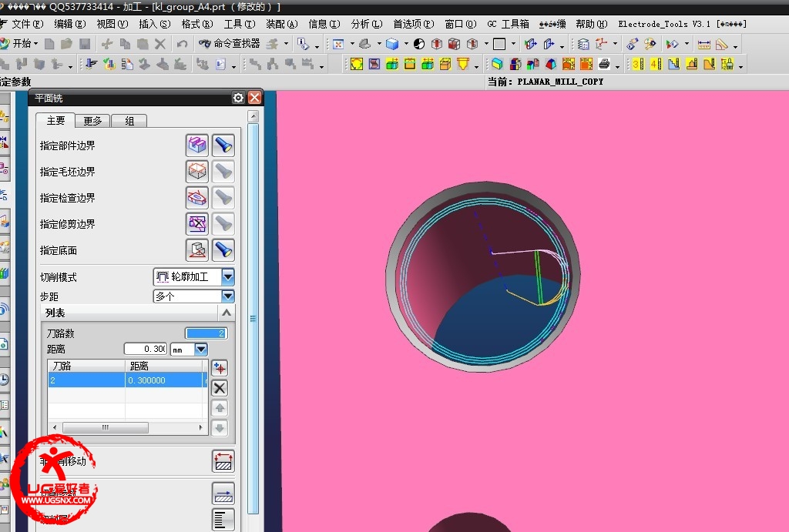Open the 插入 menu
Viewport: 789px width, 532px height.
point(154,24)
